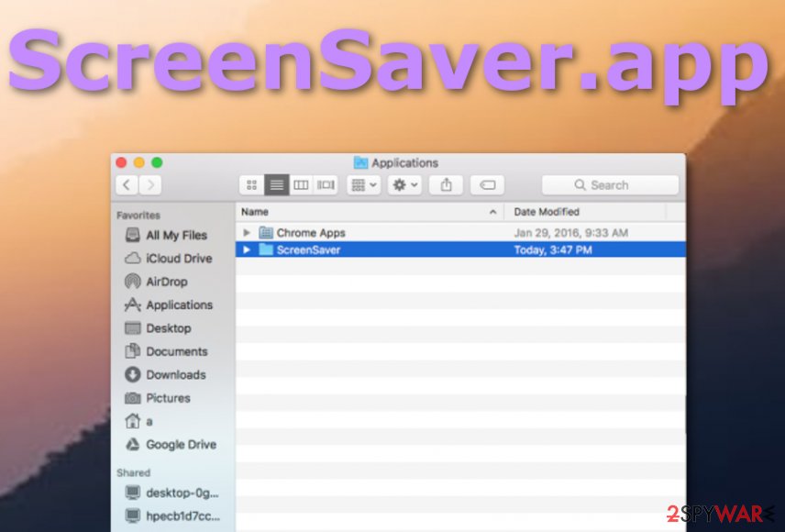Expand the Chrome Apps folder
Image resolution: width=785 pixels, height=532 pixels.
pyautogui.click(x=245, y=232)
